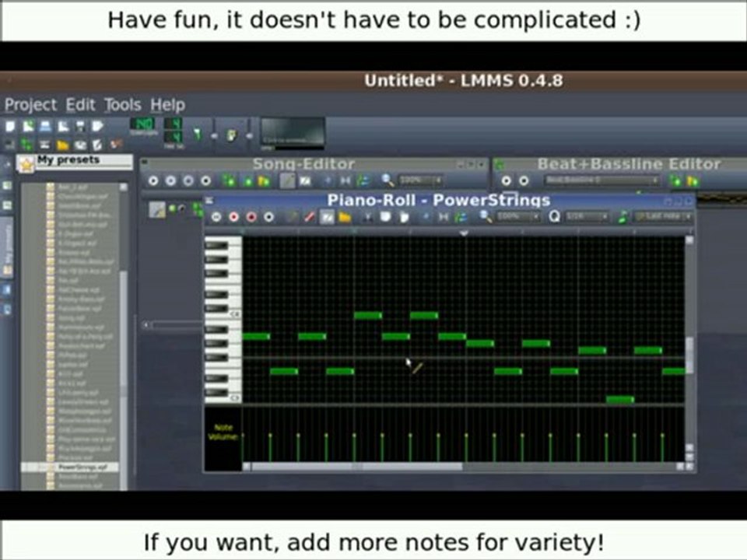This screenshot has height=560, width=747.
Task: Toggle loop points in the Piano-Roll
Action: pyautogui.click(x=444, y=217)
